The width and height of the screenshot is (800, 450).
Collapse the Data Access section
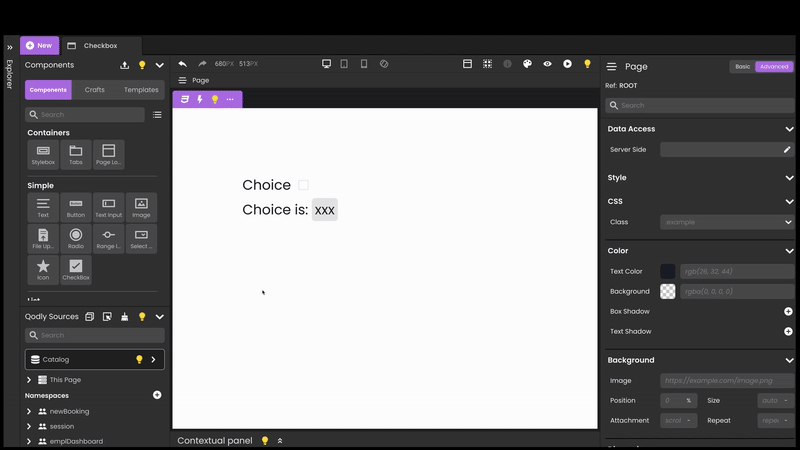(x=789, y=129)
